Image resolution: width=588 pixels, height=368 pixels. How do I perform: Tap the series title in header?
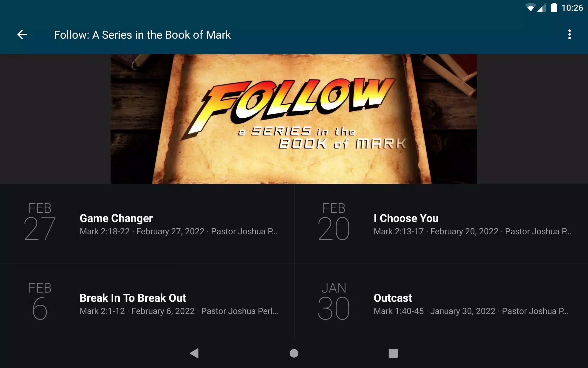142,35
